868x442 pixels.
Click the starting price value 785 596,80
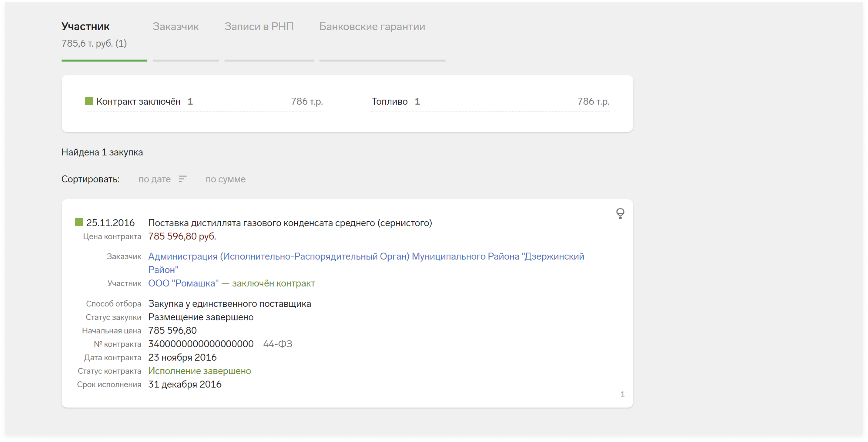173,330
